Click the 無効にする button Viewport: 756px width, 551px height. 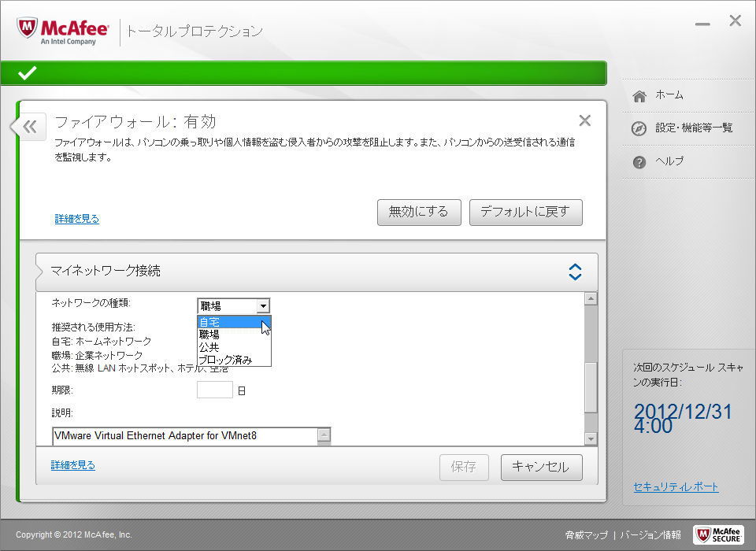[x=418, y=212]
